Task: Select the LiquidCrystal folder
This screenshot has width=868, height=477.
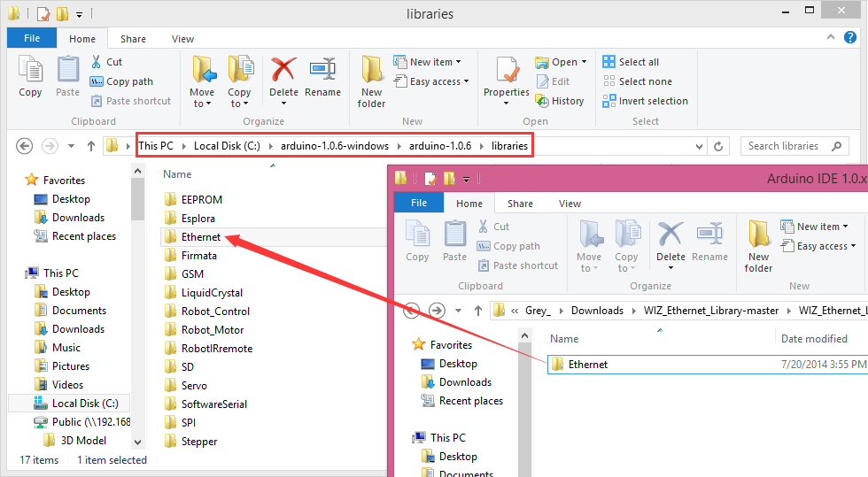Action: [x=203, y=293]
